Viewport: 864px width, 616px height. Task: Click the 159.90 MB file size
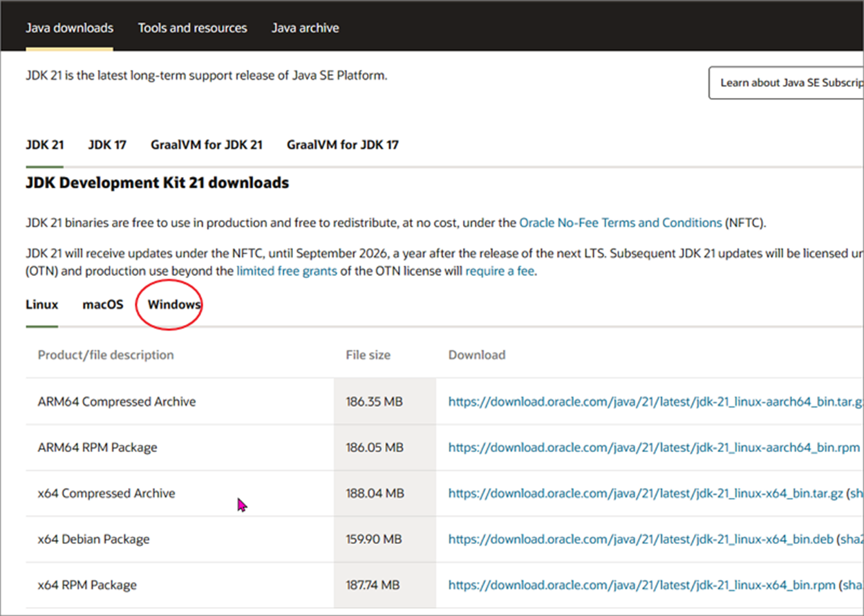375,539
